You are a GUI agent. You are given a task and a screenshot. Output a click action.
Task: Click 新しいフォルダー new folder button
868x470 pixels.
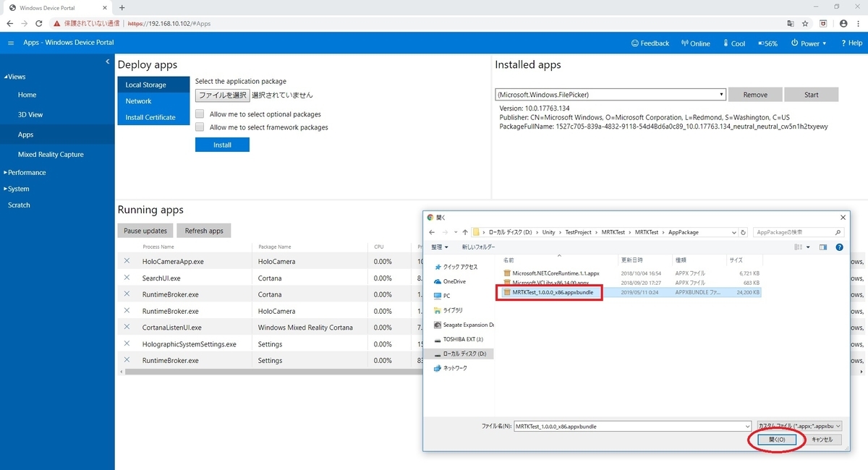(479, 247)
